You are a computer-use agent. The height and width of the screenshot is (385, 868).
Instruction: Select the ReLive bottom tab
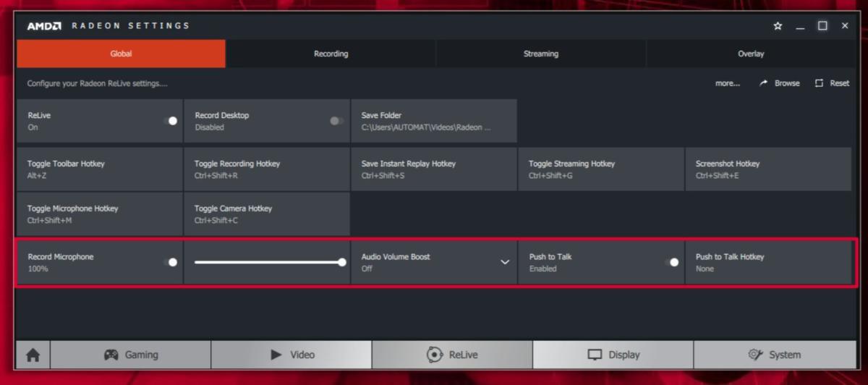[x=452, y=355]
